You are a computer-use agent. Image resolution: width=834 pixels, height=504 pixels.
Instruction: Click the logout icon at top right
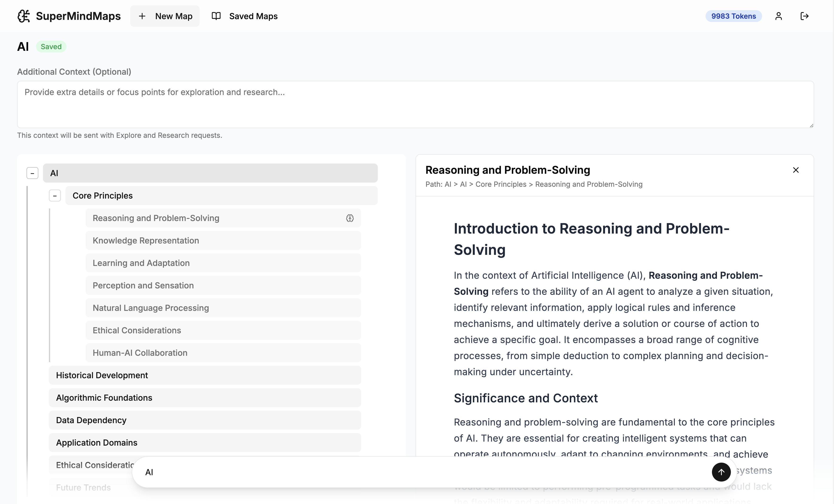pyautogui.click(x=805, y=16)
